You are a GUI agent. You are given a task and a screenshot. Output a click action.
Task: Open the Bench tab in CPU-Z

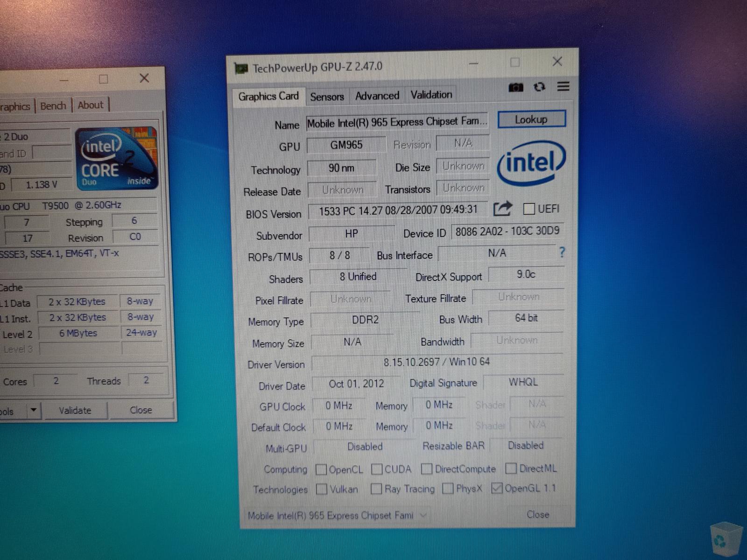point(53,106)
